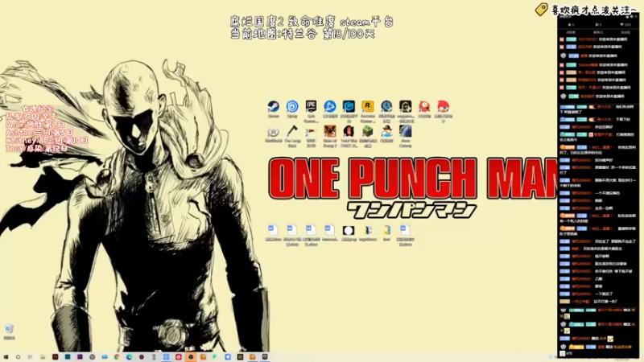Open the Windows Start menu

click(6, 357)
